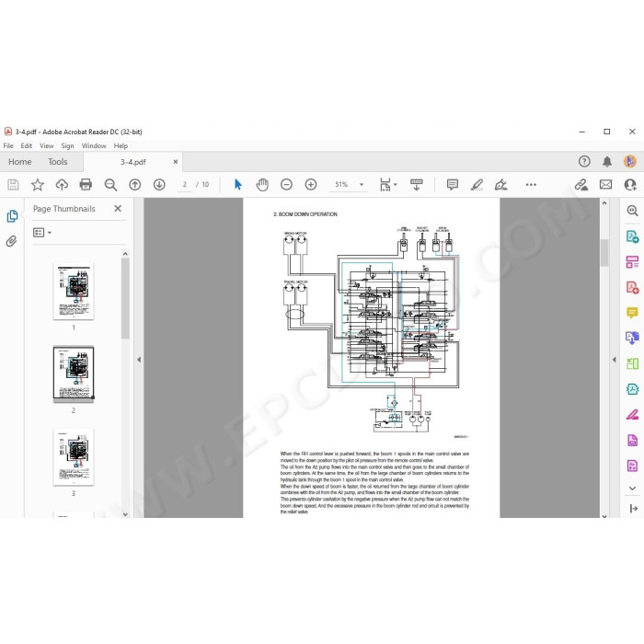Expand more tools chevron in right pane
The height and width of the screenshot is (644, 644).
(x=633, y=489)
